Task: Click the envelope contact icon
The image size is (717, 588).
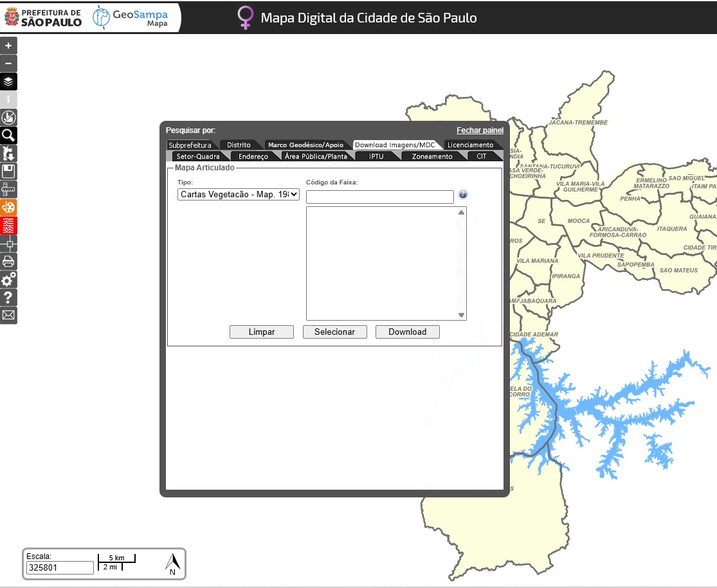Action: pyautogui.click(x=8, y=315)
